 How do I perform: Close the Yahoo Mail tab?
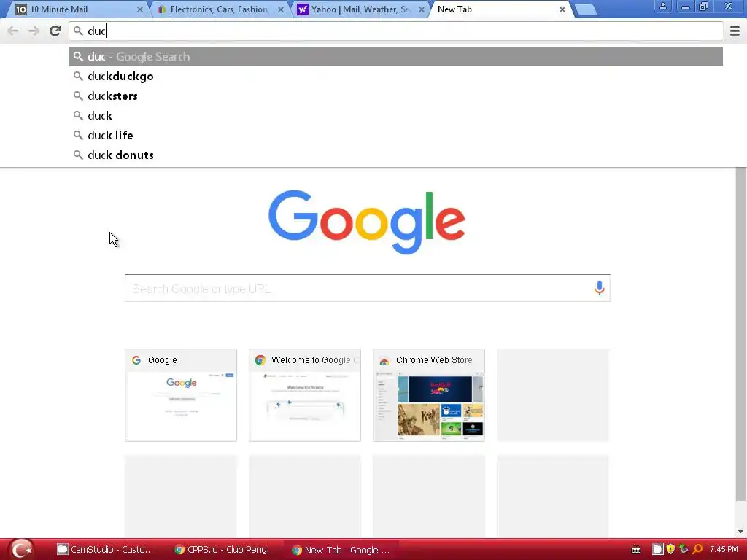point(421,9)
